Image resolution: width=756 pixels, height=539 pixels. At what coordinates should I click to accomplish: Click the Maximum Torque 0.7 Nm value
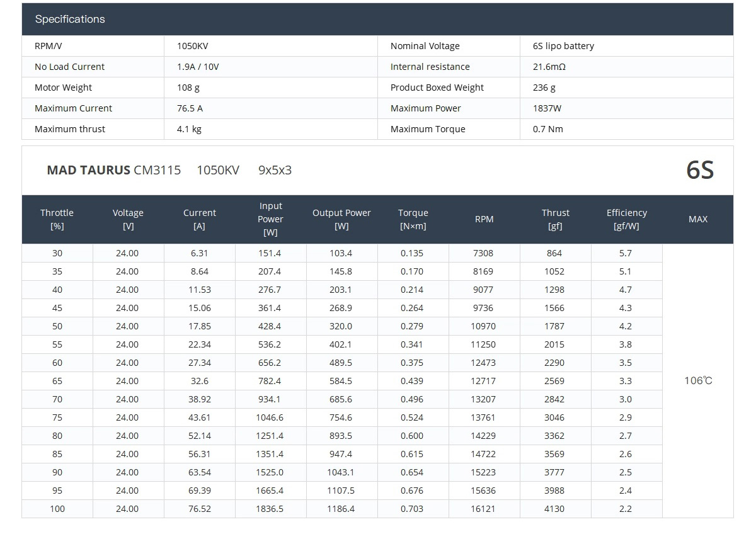point(548,129)
